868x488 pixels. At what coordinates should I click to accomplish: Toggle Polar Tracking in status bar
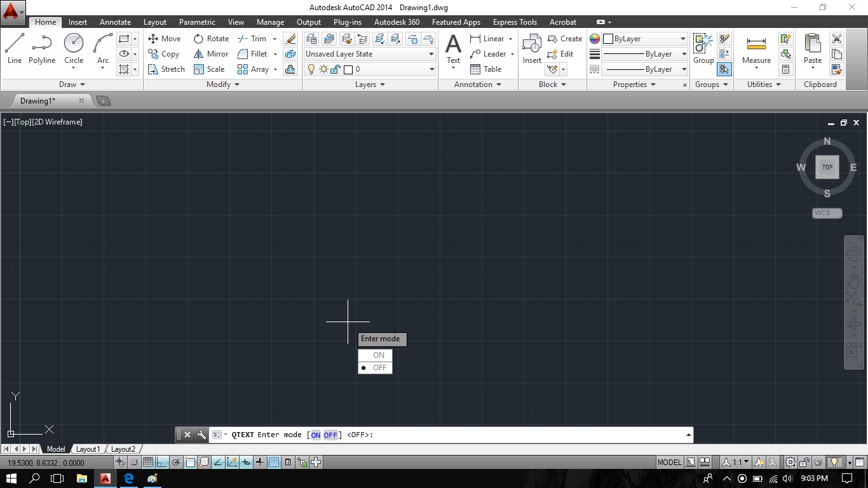176,463
